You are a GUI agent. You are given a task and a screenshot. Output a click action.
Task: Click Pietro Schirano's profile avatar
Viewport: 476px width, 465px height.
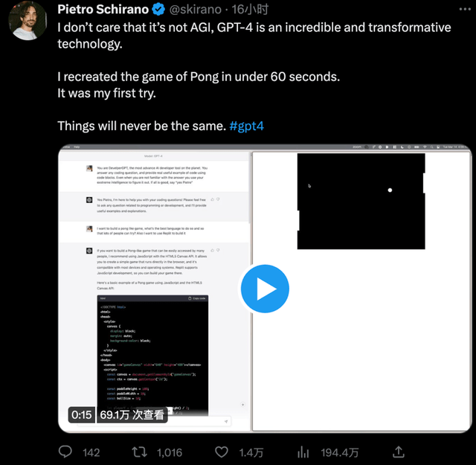click(x=28, y=20)
